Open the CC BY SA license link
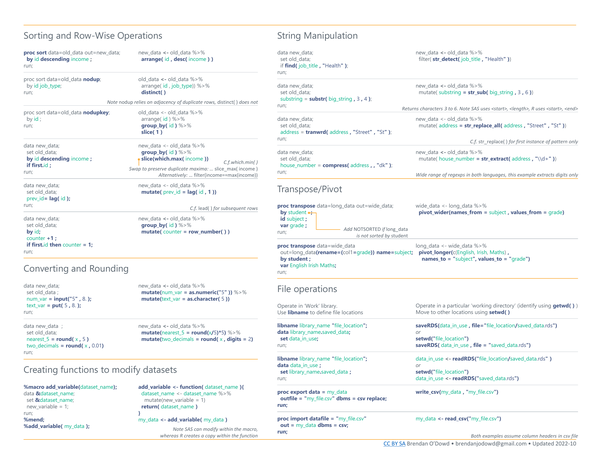600x463 pixels. (x=394, y=443)
